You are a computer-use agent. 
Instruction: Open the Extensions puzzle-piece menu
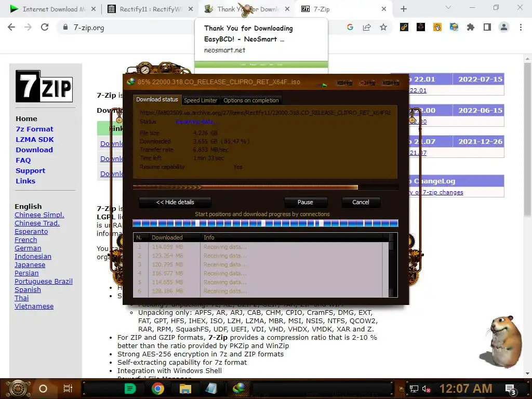(471, 27)
